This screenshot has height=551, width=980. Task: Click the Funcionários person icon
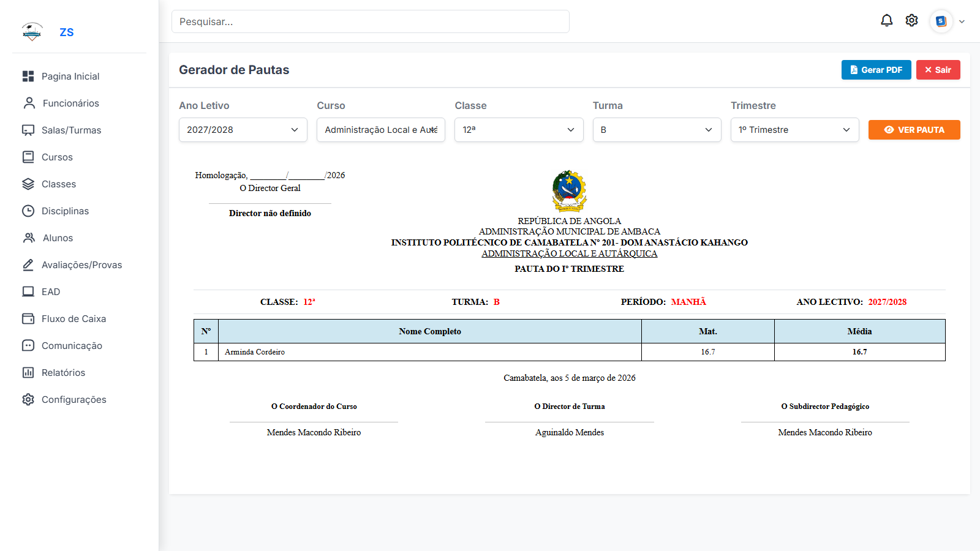[x=29, y=103]
